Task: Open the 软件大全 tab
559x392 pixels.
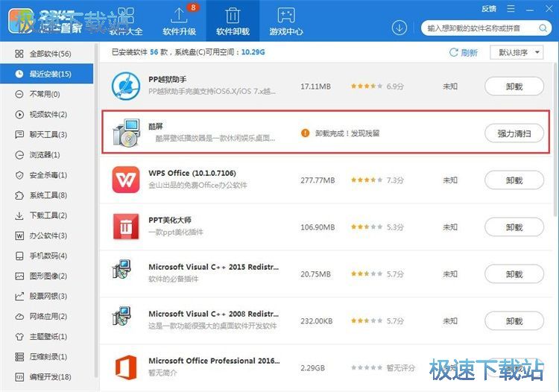Action: pyautogui.click(x=126, y=21)
